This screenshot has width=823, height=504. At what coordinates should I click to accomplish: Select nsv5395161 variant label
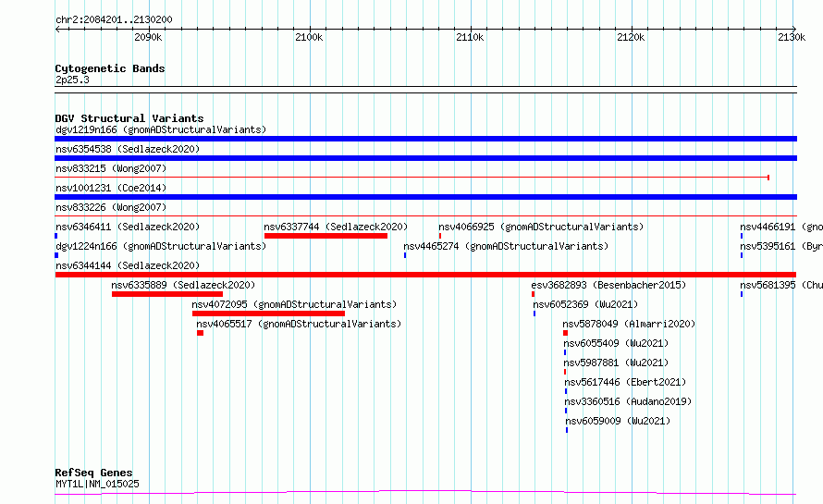point(781,246)
